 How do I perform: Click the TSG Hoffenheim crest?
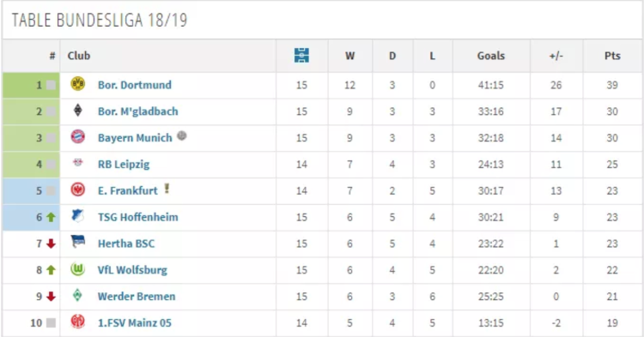pos(77,215)
